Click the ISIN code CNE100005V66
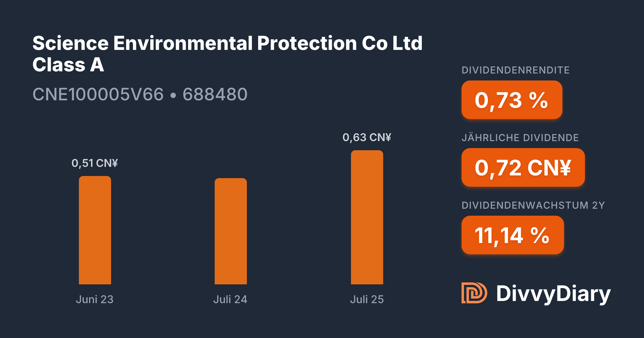644x338 pixels. 98,94
